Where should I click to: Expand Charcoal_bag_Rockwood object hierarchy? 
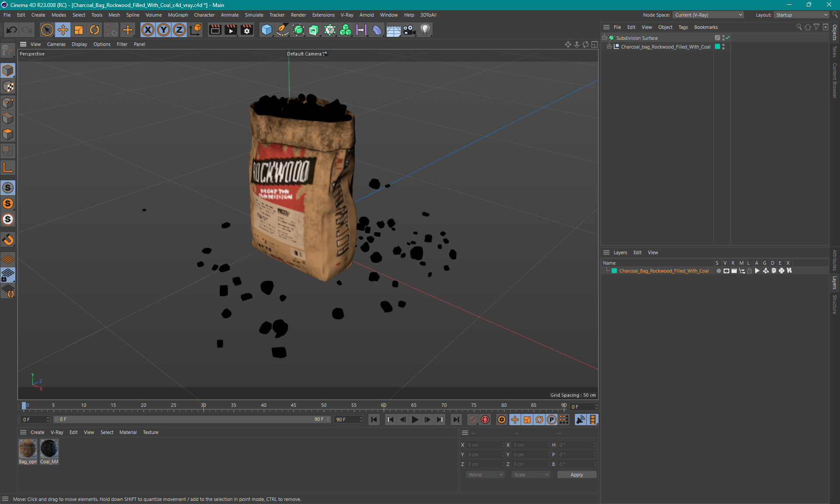click(609, 47)
